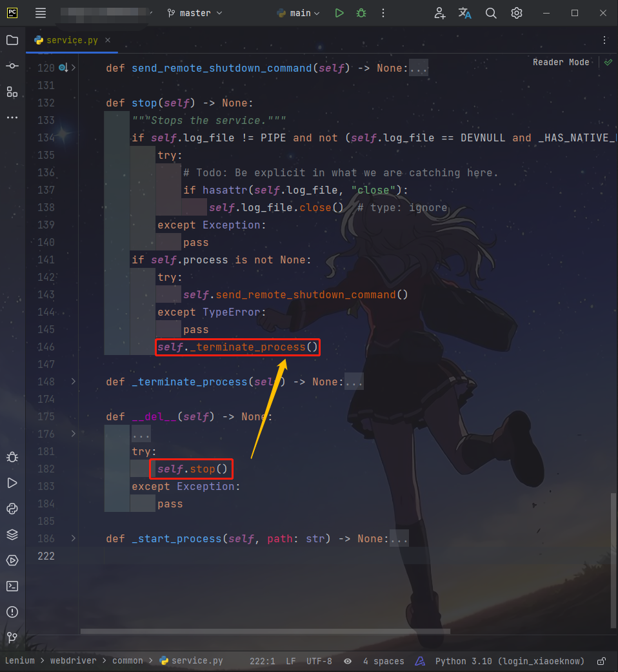618x672 pixels.
Task: Open the Layers tool window icon
Action: point(12,535)
